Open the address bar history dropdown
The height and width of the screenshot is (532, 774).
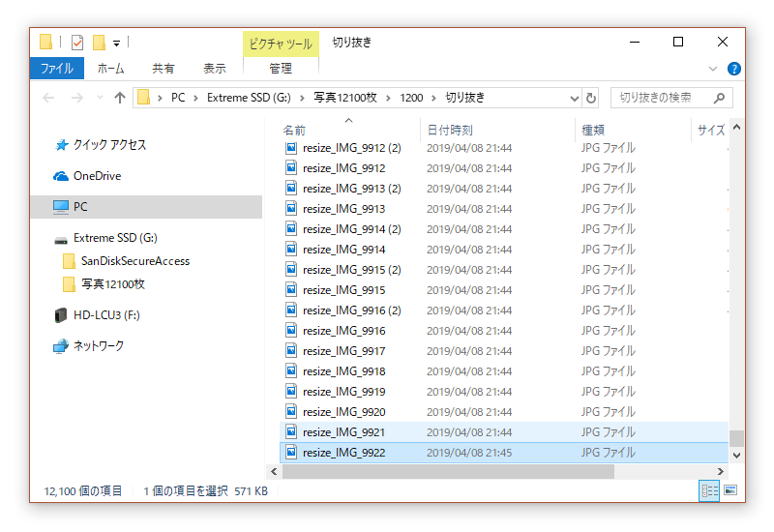574,99
